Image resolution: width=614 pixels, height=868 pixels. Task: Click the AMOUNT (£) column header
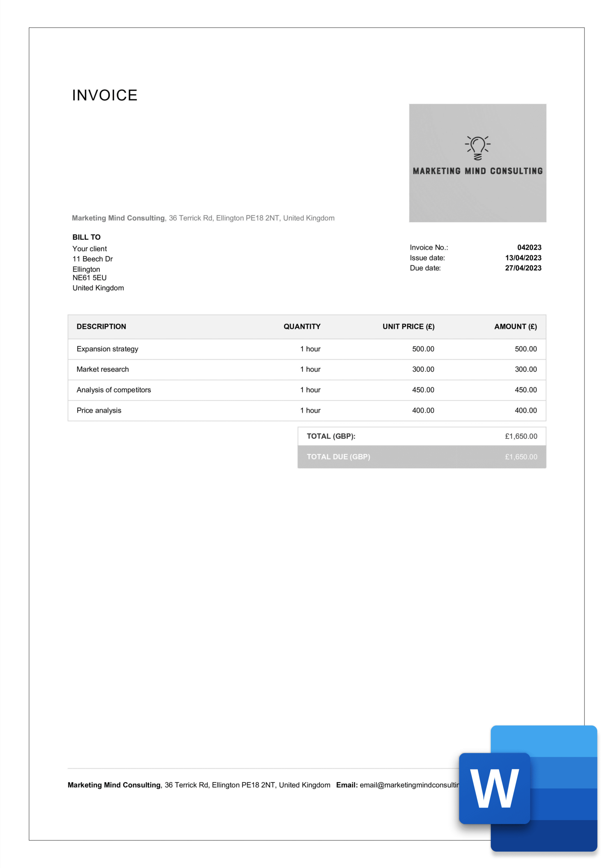click(x=515, y=326)
